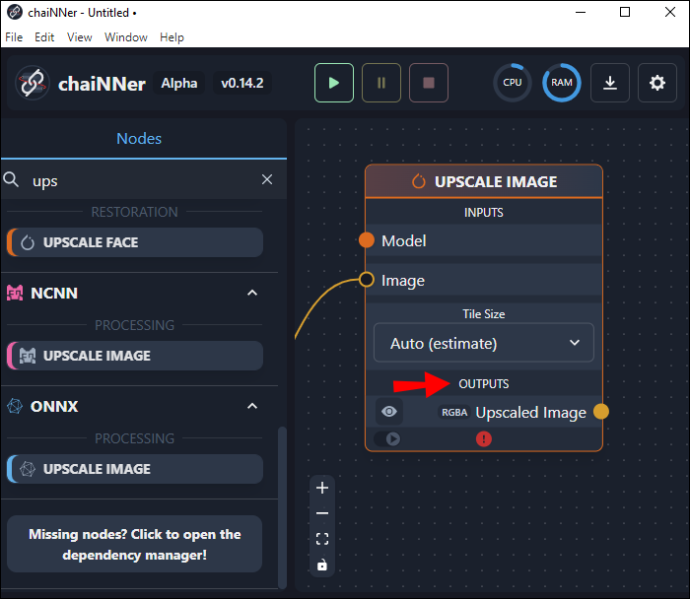Click the RGBA tag on output
This screenshot has height=599, width=690.
coord(454,412)
